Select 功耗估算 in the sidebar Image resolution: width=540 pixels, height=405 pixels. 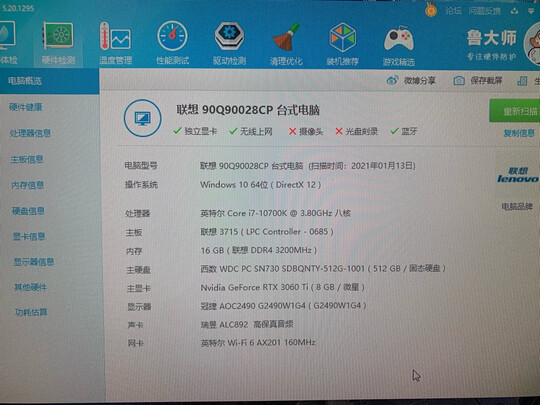click(31, 312)
